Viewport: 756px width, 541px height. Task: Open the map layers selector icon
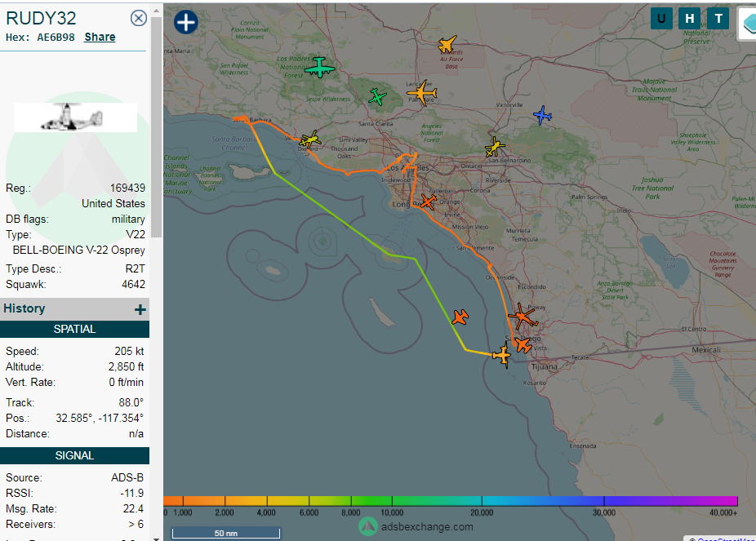click(748, 23)
